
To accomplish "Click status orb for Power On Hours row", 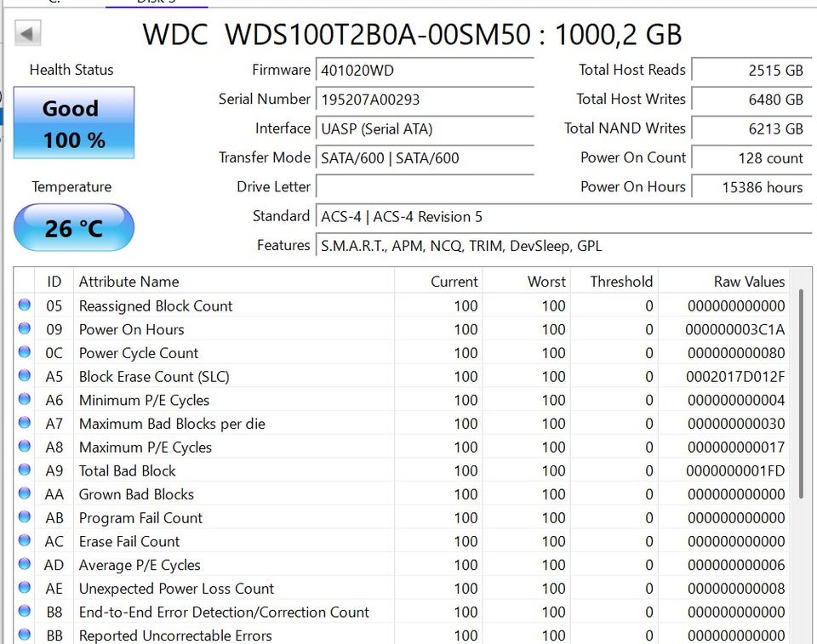I will pyautogui.click(x=25, y=328).
